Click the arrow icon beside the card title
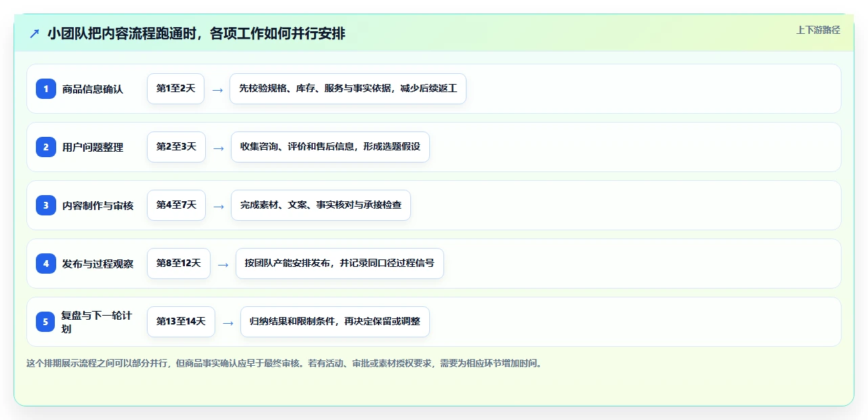Screen dimensions: 868x420 [35, 34]
